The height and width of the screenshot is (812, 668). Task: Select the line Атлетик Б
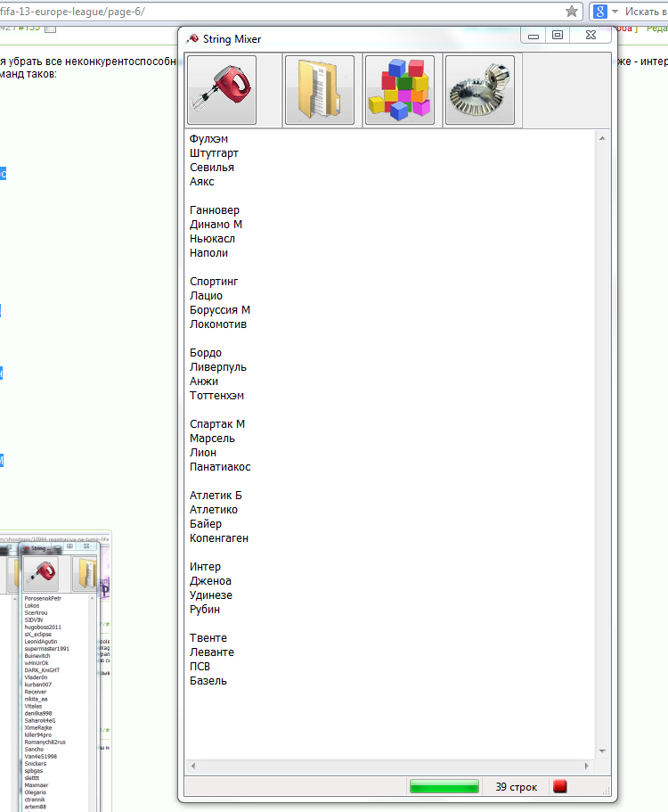[216, 495]
